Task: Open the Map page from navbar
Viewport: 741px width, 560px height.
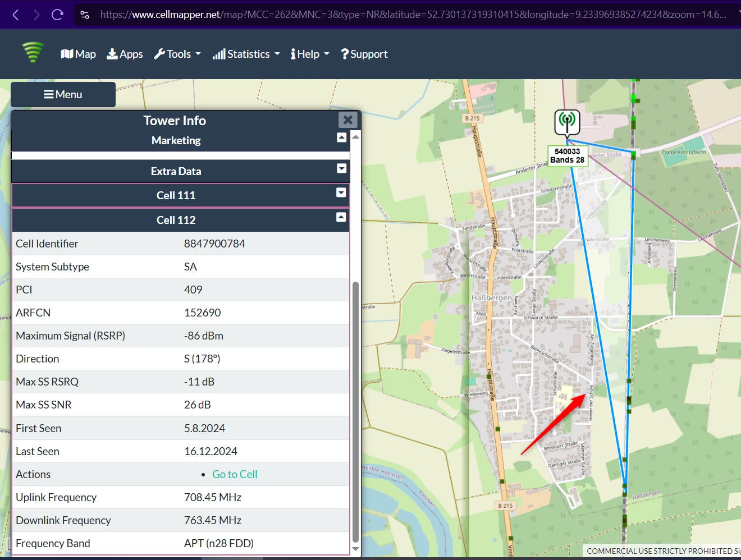Action: [78, 54]
